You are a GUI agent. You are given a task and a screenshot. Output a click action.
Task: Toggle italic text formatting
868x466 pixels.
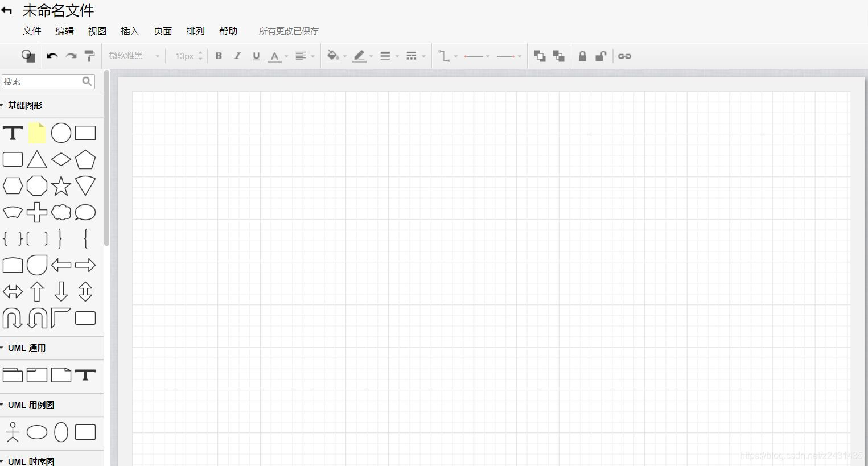(237, 56)
